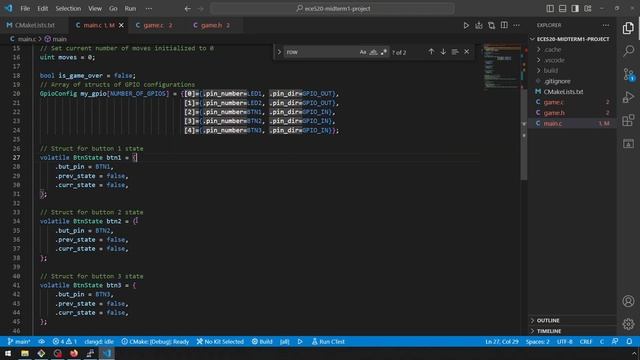Viewport: 640px width, 360px height.
Task: Close the find widget
Action: [467, 52]
